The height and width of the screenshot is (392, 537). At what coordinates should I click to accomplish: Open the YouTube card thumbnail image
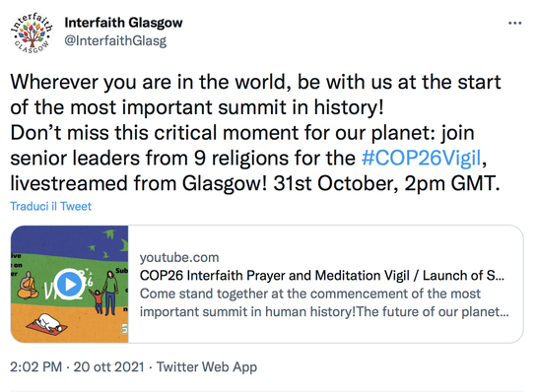[x=70, y=285]
